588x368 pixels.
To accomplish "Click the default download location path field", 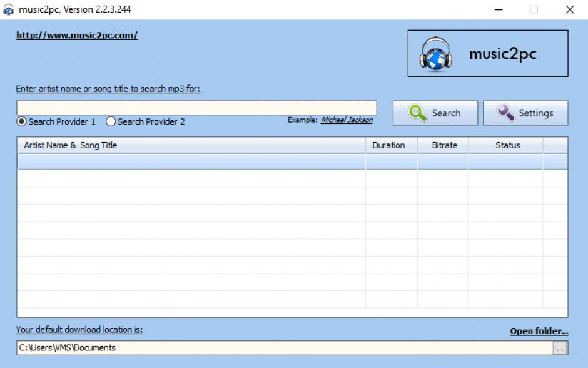I will click(285, 348).
